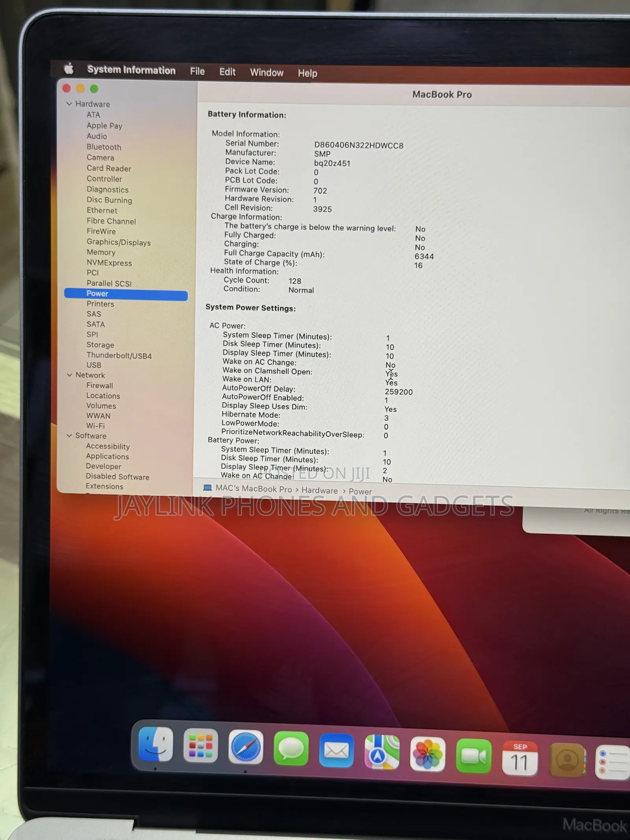Collapse the Network section chevron
Image resolution: width=630 pixels, height=840 pixels.
pyautogui.click(x=69, y=375)
